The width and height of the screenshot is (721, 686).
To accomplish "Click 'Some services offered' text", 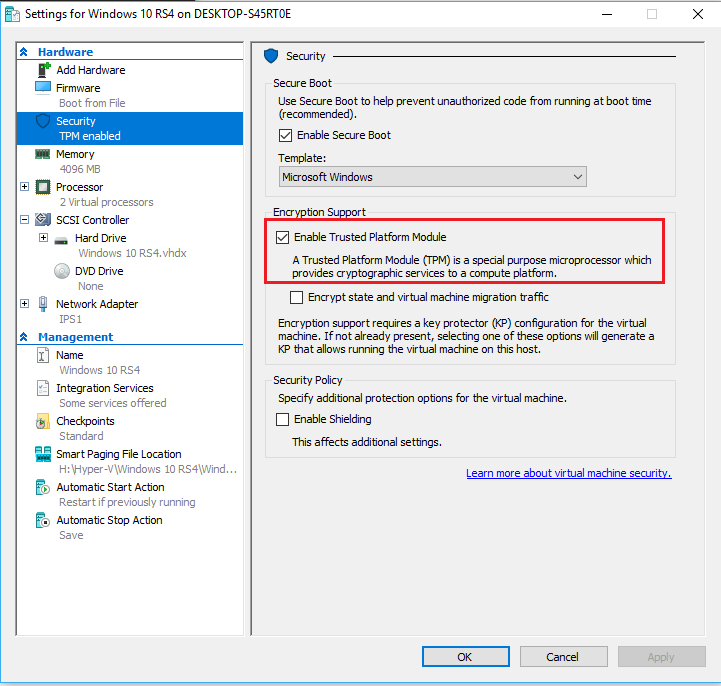I will [113, 403].
